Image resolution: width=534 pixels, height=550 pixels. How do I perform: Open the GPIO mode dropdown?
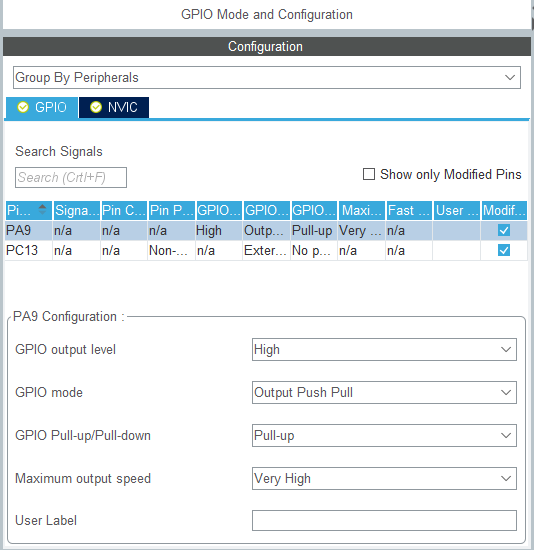(x=384, y=393)
